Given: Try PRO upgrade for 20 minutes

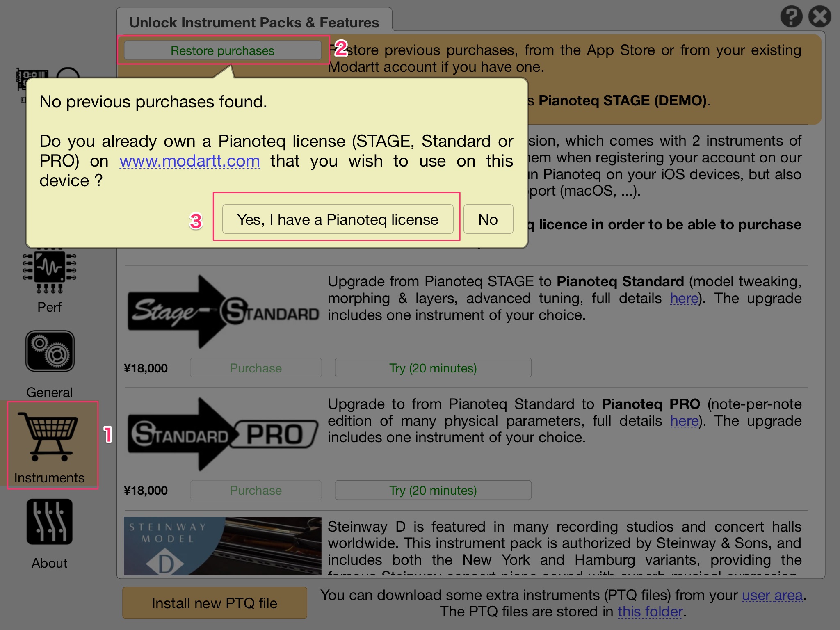Looking at the screenshot, I should (433, 490).
